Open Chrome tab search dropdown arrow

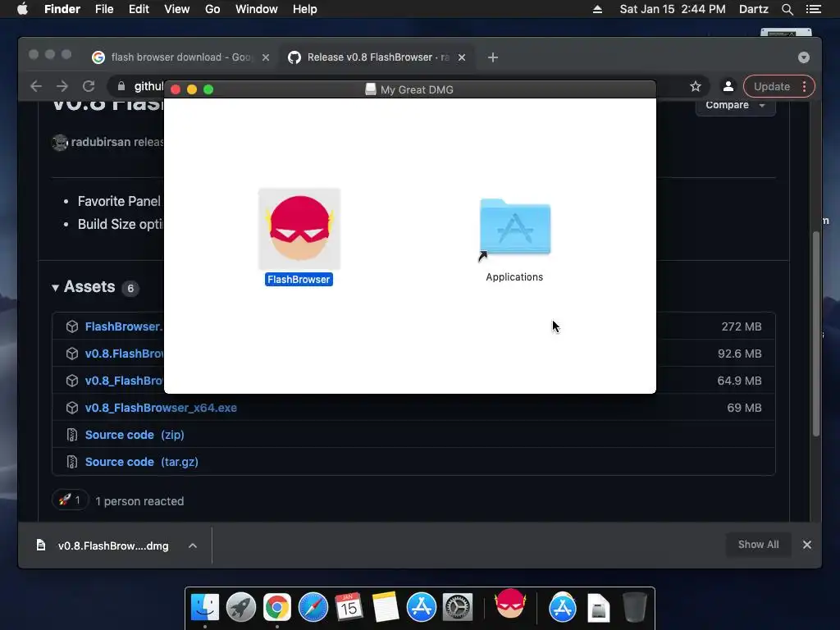pyautogui.click(x=804, y=57)
